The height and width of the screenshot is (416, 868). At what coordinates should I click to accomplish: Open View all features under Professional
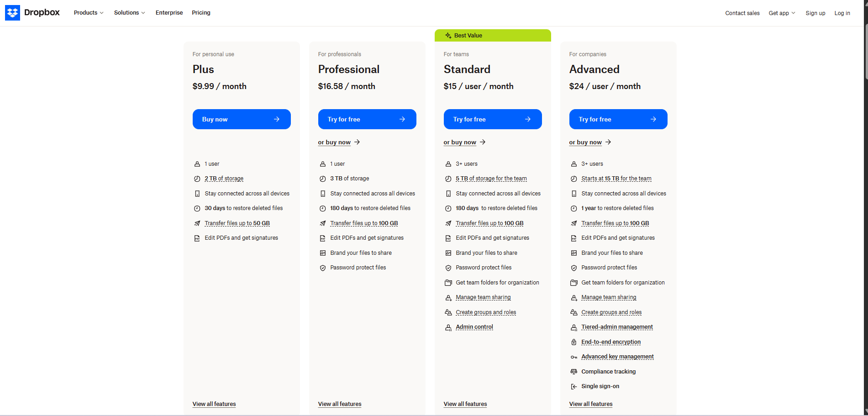[x=339, y=404]
